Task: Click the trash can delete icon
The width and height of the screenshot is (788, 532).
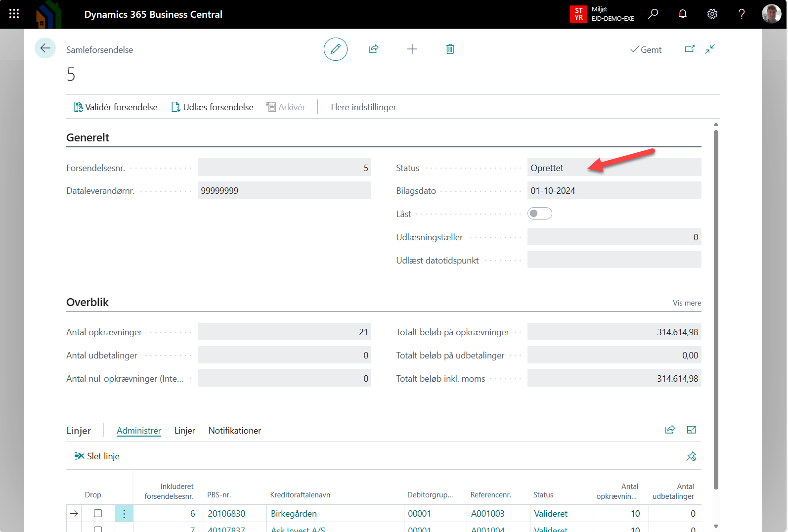Action: [450, 49]
